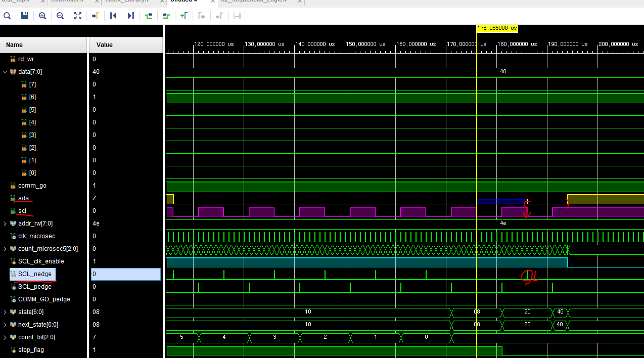Viewport: 644px width, 358px height.
Task: Go to previous signal transition
Action: (x=149, y=16)
